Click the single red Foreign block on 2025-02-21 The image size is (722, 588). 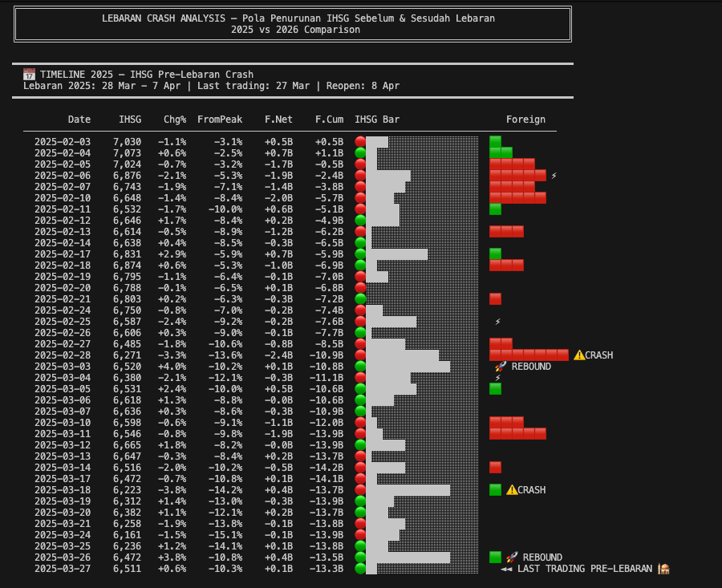click(x=495, y=299)
